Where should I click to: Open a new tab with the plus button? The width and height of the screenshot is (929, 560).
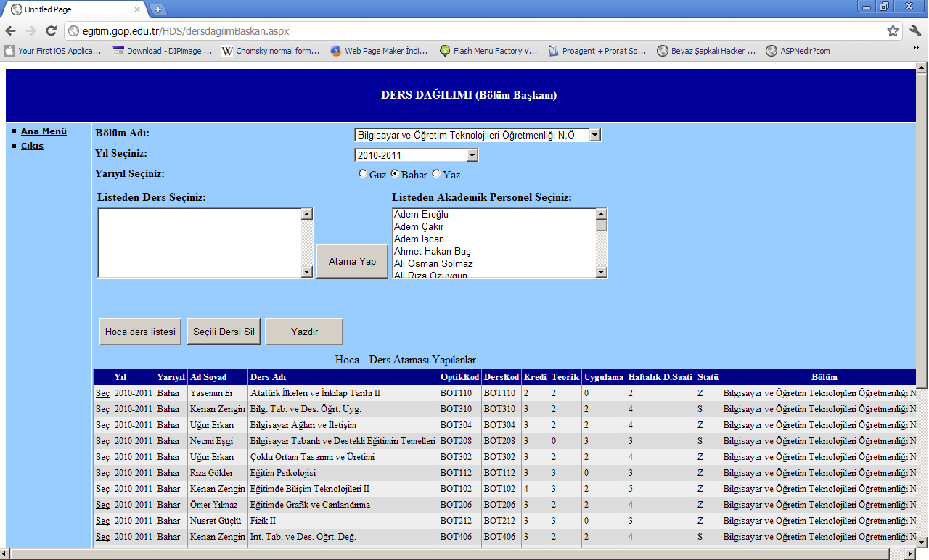[x=158, y=9]
